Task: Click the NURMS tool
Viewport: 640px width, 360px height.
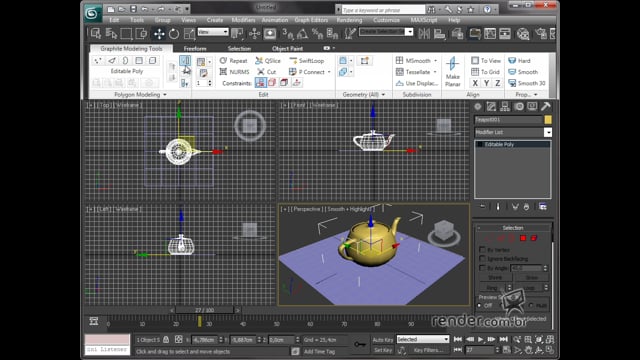Action: [234, 72]
